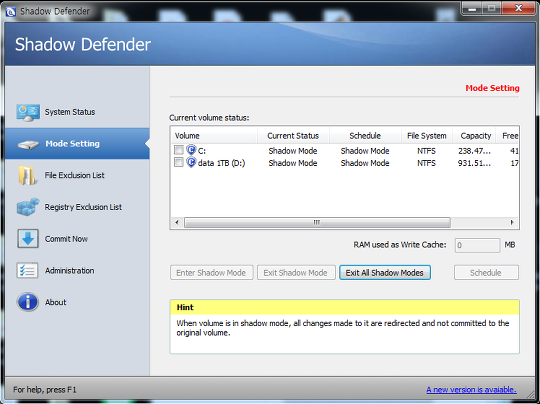Click the Schedule column header
The width and height of the screenshot is (540, 404).
[365, 136]
